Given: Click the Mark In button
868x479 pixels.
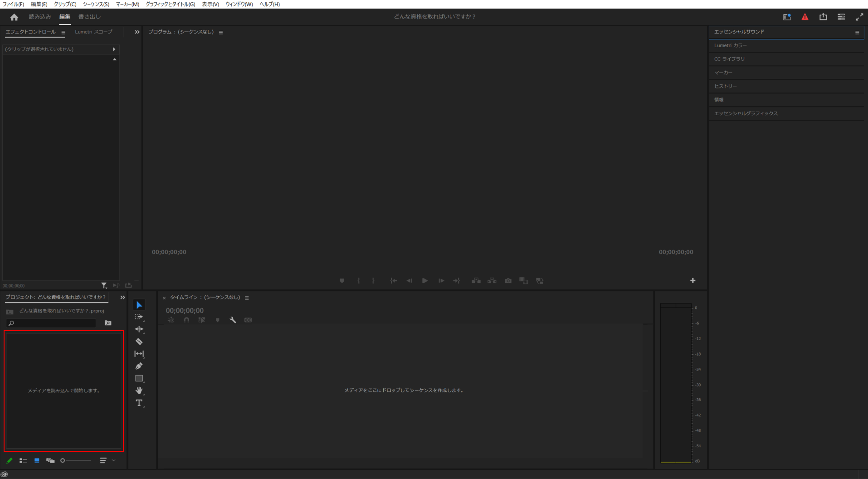Looking at the screenshot, I should [x=358, y=281].
